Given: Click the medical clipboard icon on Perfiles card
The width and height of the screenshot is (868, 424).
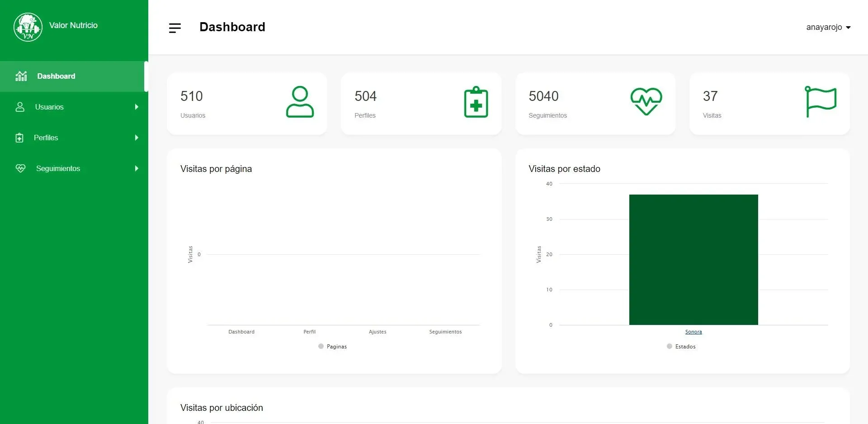Looking at the screenshot, I should click(476, 102).
